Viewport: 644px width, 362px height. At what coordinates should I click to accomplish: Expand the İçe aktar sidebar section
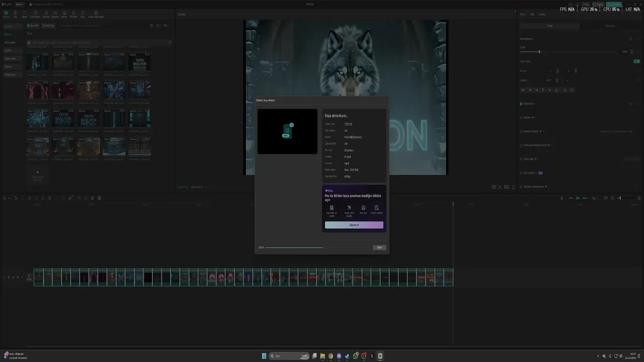[x=13, y=26]
